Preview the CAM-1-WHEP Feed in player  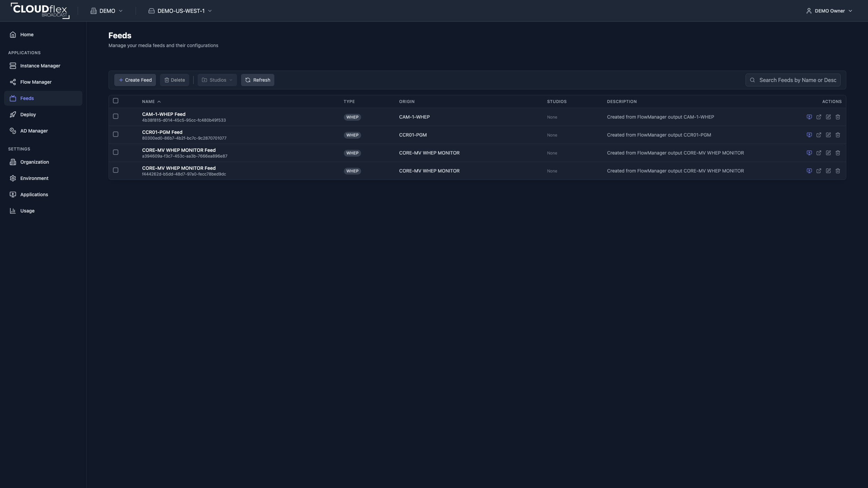809,117
